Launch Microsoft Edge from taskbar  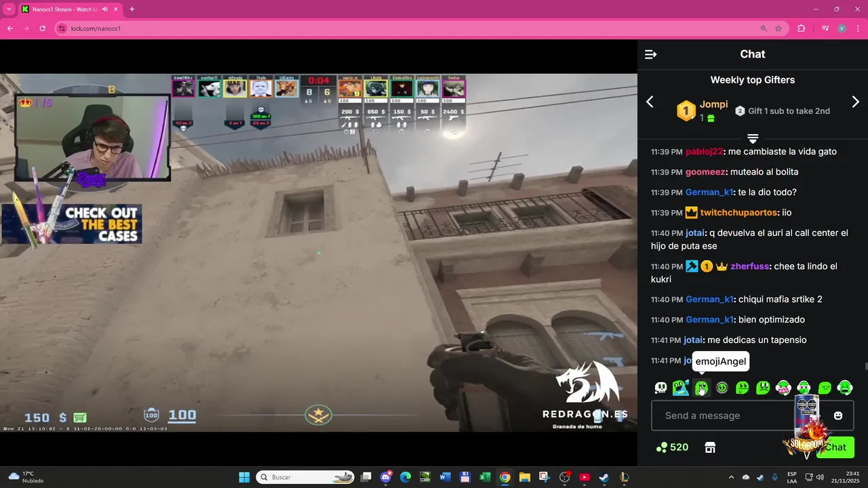click(406, 477)
